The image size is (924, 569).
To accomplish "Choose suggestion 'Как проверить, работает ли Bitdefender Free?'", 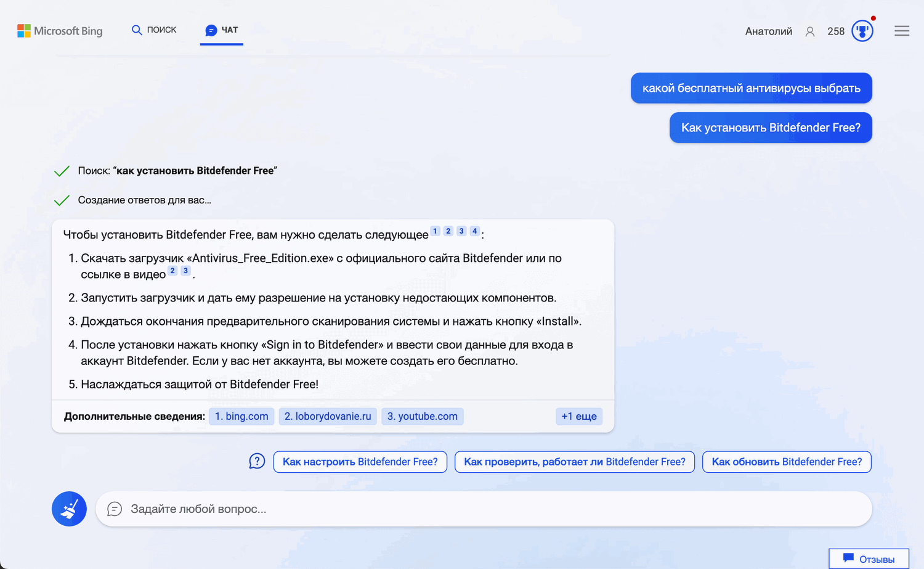I will (x=575, y=462).
